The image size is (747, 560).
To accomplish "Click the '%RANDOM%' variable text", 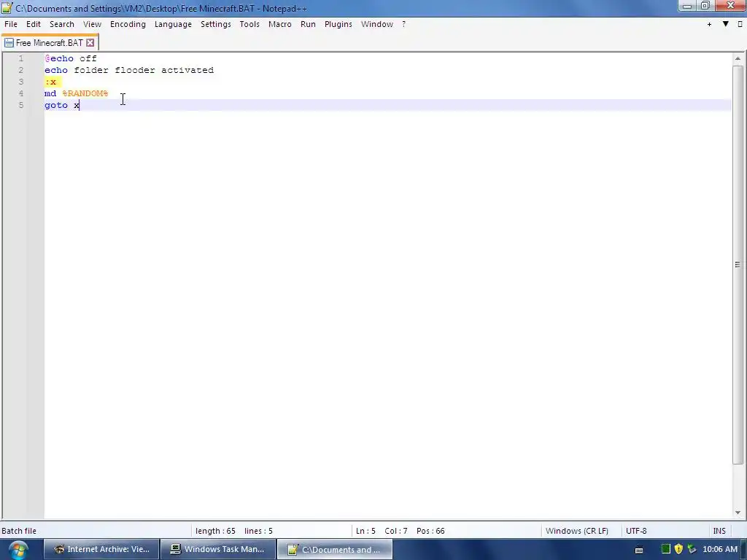I will (x=85, y=93).
